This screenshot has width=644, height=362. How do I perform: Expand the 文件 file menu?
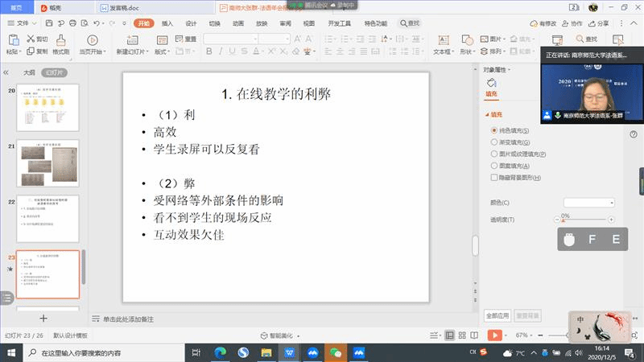tap(22, 23)
